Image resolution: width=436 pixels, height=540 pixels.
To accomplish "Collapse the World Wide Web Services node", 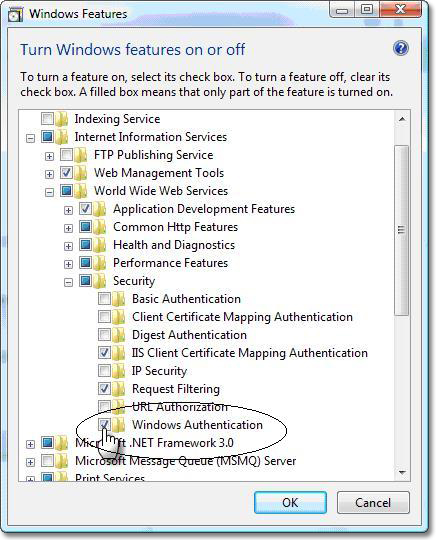I will [x=49, y=193].
